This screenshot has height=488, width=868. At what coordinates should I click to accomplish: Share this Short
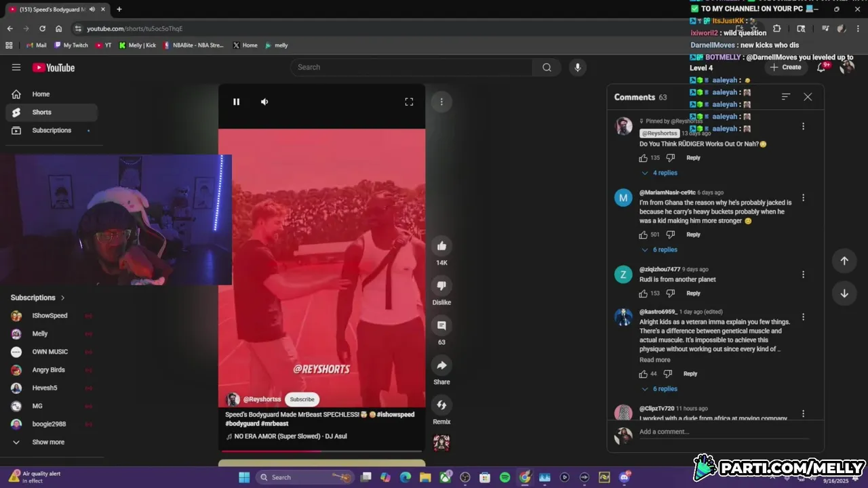(441, 365)
